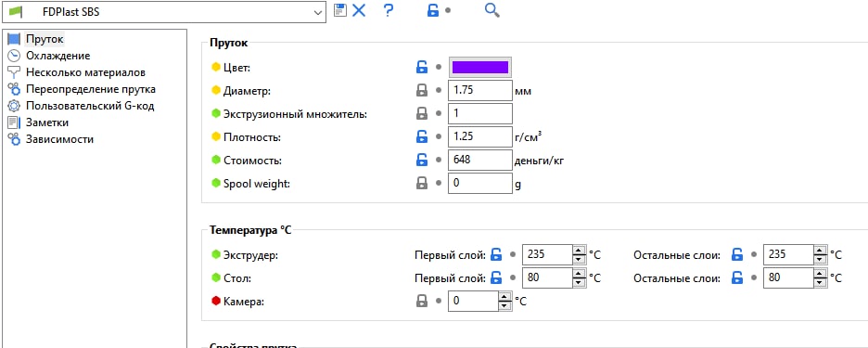The height and width of the screenshot is (348, 868).
Task: Click Стол Остальные слои lock icon
Action: coord(737,277)
